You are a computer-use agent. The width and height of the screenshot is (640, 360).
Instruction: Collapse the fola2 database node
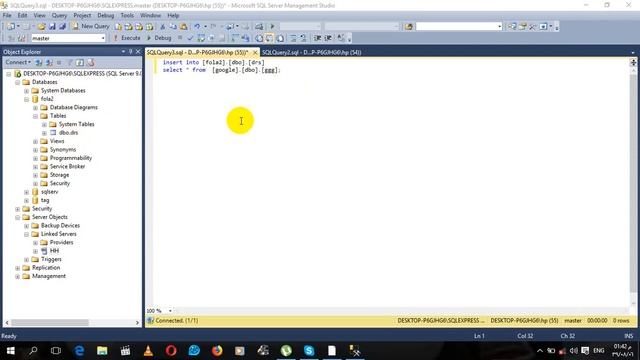[x=27, y=99]
